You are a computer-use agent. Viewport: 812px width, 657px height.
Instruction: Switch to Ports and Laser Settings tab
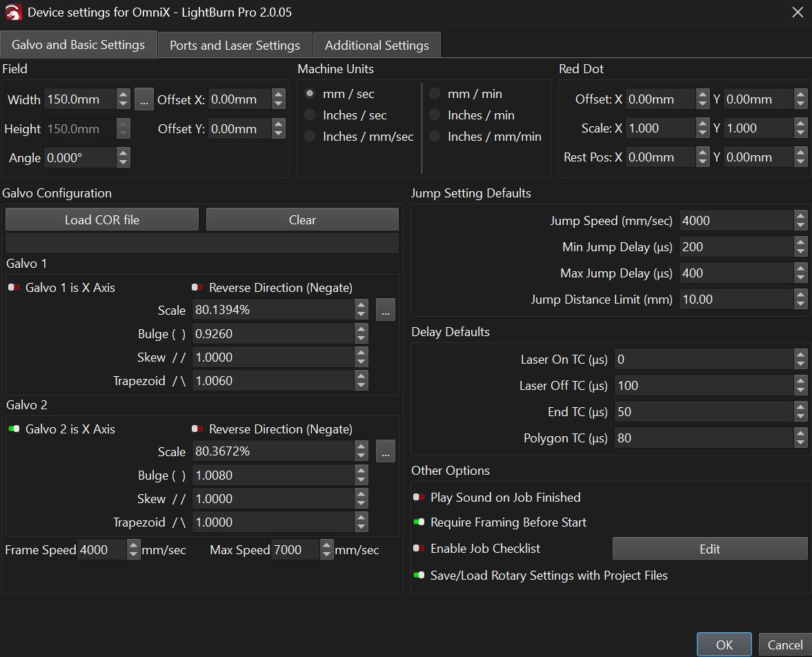pyautogui.click(x=235, y=46)
